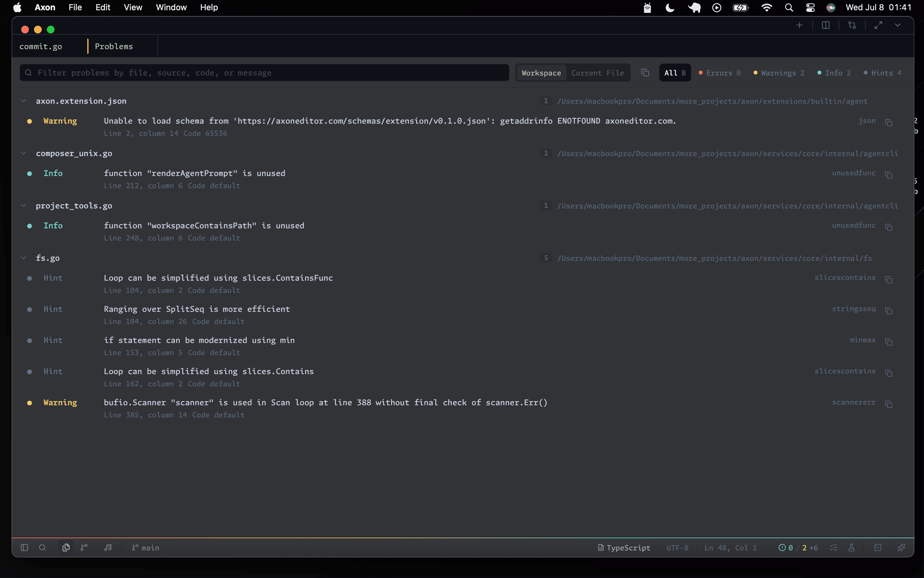Copy all problems using toolbar copy icon
924x578 pixels.
pyautogui.click(x=645, y=73)
